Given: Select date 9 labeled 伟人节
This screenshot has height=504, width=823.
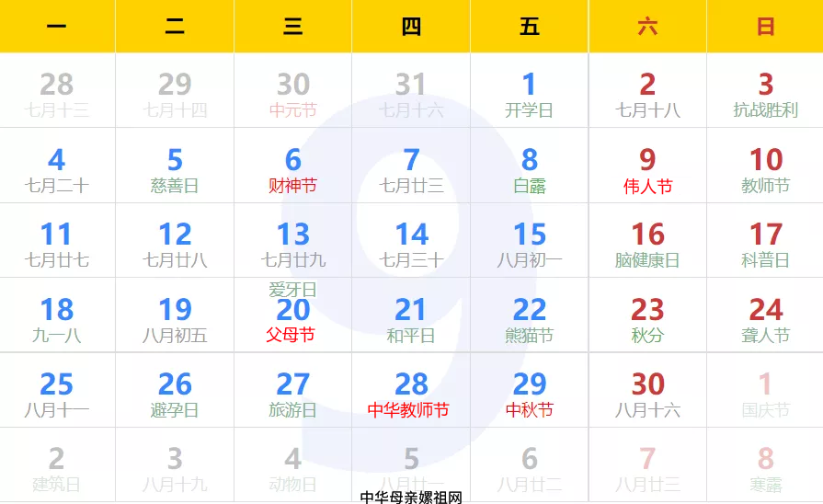Looking at the screenshot, I should 647,166.
